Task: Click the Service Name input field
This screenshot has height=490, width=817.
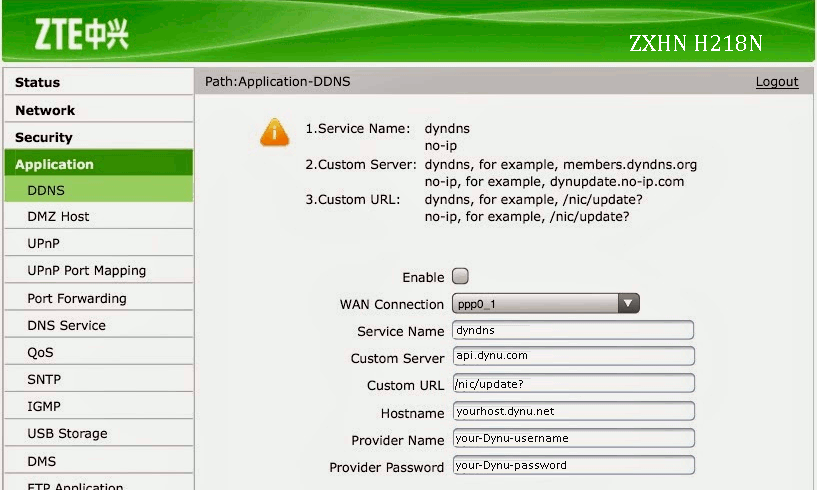Action: tap(573, 330)
